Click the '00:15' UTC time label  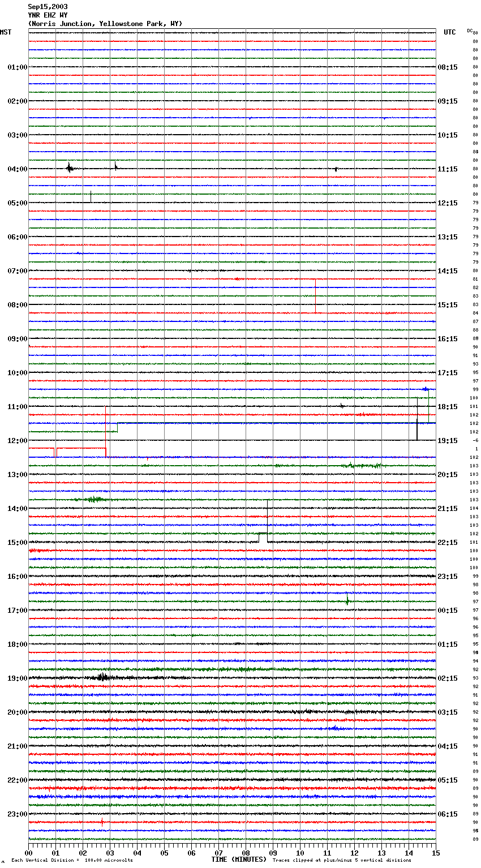point(448,611)
